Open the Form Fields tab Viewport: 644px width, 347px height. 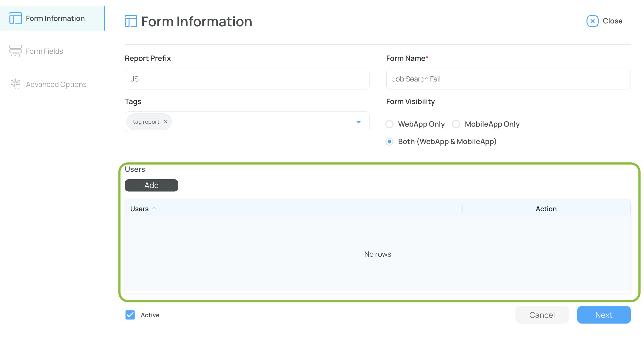pyautogui.click(x=44, y=51)
